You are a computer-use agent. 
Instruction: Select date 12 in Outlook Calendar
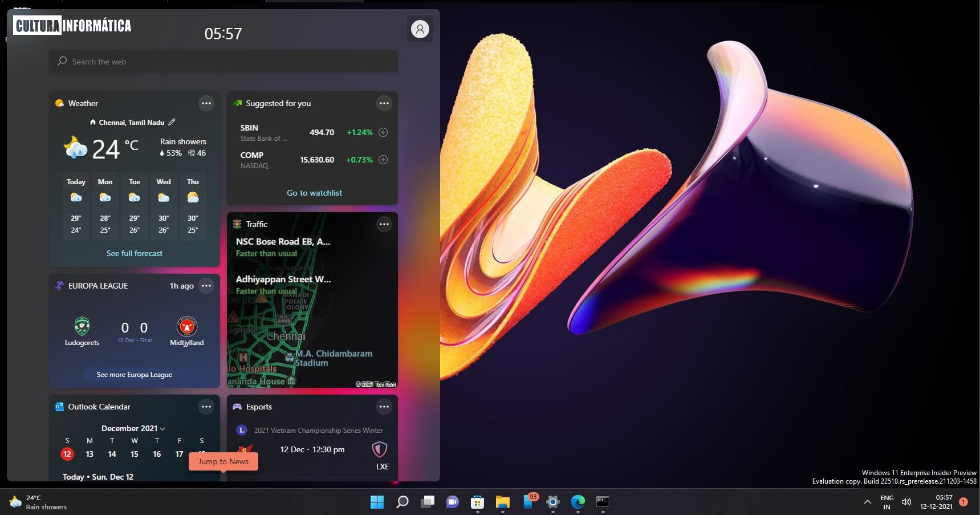pyautogui.click(x=67, y=454)
